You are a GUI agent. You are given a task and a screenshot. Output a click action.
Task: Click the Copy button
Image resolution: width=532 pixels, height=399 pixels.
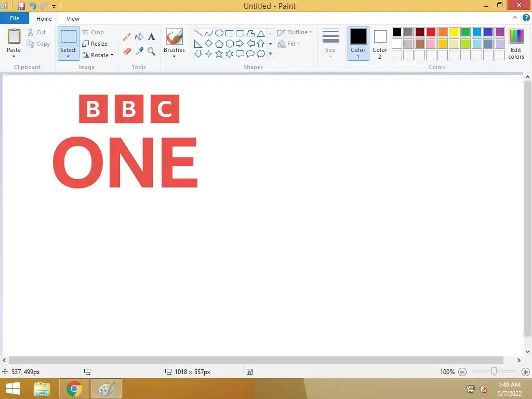tap(38, 44)
